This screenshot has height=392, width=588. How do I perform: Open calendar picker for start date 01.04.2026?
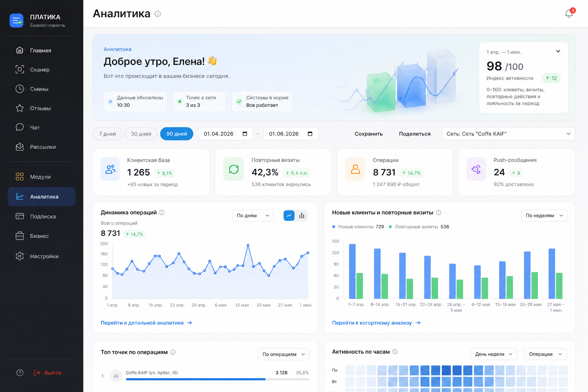tap(245, 134)
